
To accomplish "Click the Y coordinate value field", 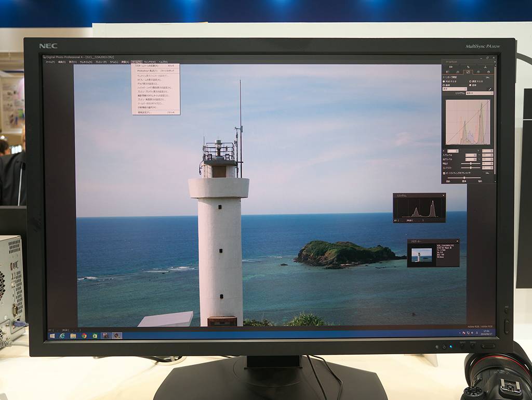I will tap(487, 151).
